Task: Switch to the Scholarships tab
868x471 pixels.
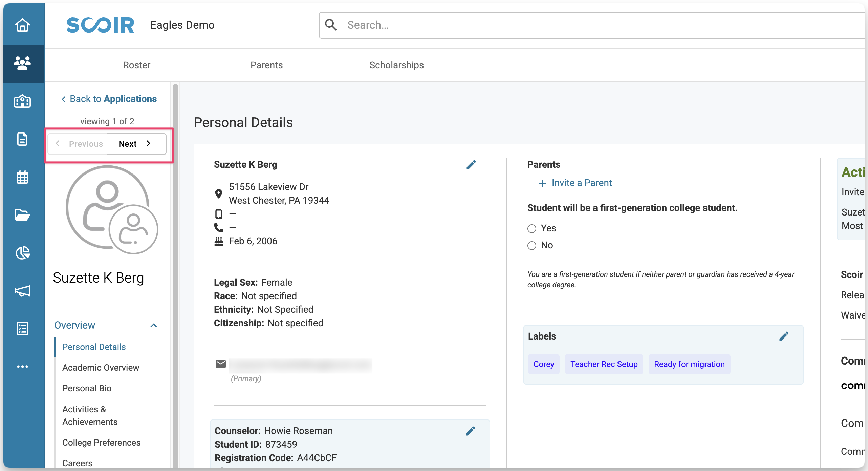Action: [x=396, y=65]
